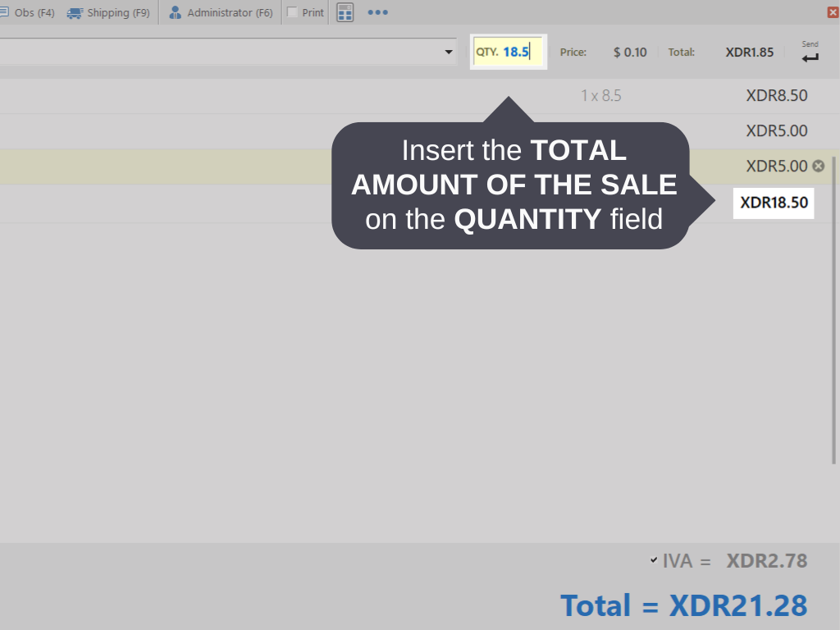Click the Price value $ 0.10
The height and width of the screenshot is (630, 840).
[x=630, y=52]
